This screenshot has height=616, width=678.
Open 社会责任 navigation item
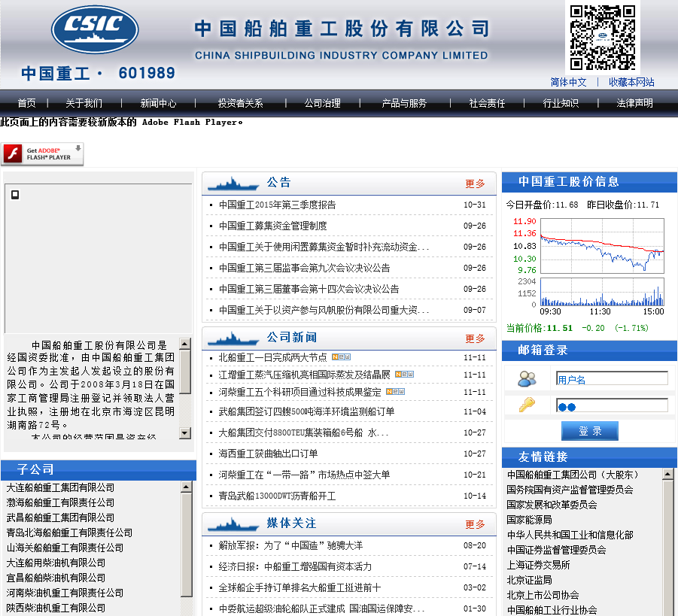(487, 103)
